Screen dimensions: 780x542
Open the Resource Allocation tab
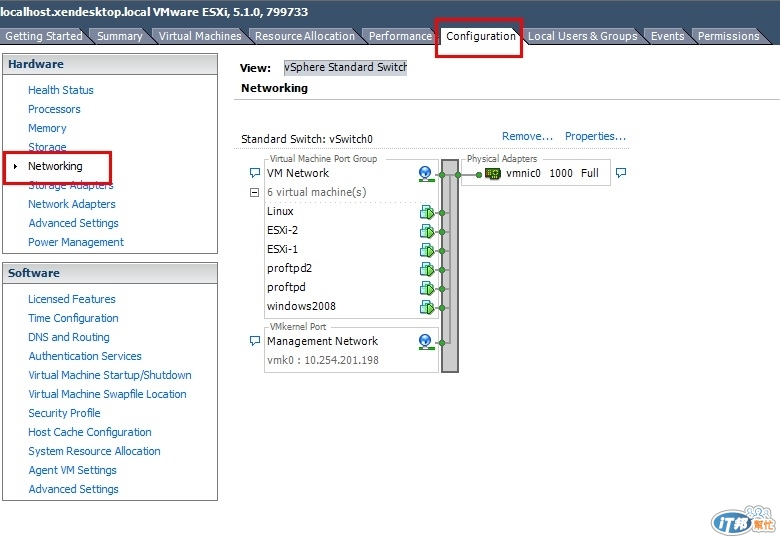pyautogui.click(x=305, y=36)
